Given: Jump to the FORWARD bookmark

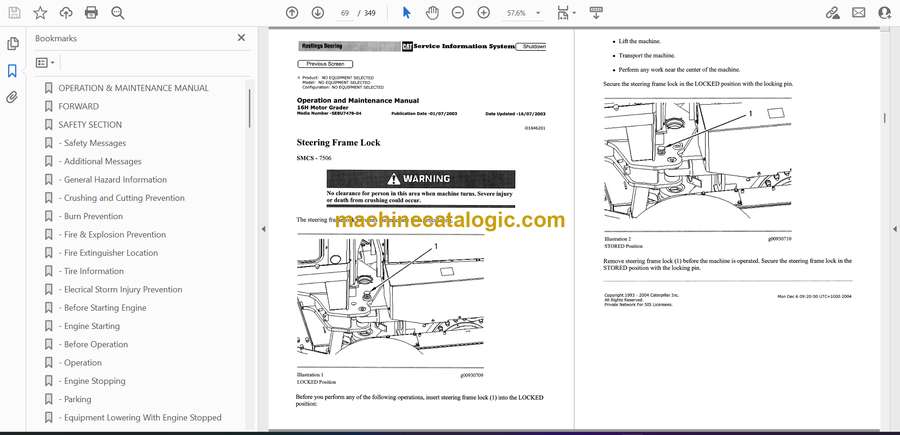Looking at the screenshot, I should click(x=79, y=106).
